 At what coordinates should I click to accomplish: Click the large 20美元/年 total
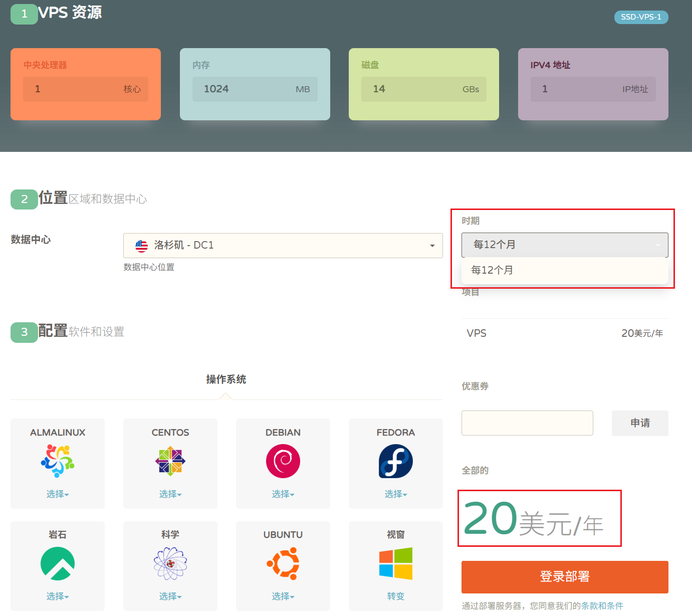point(533,519)
